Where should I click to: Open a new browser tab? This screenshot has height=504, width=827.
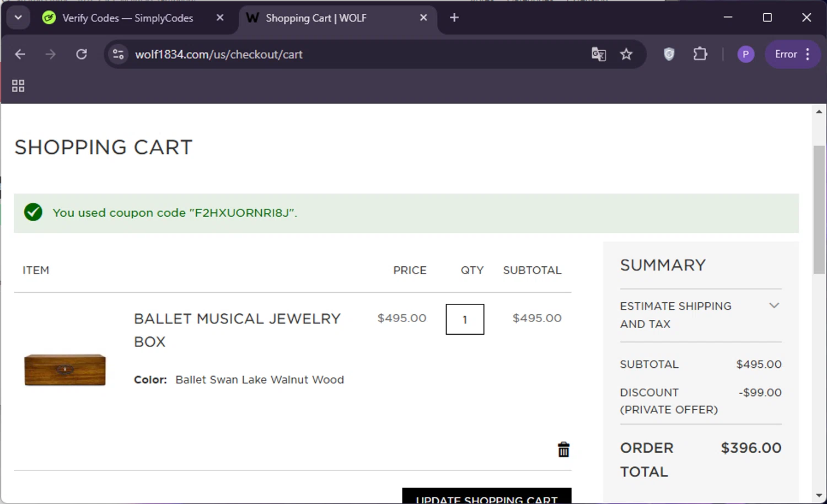click(454, 18)
